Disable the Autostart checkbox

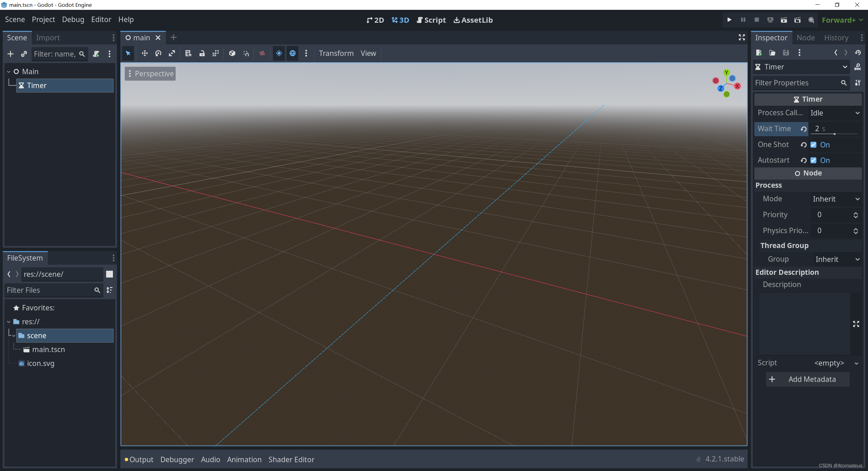pyautogui.click(x=813, y=161)
